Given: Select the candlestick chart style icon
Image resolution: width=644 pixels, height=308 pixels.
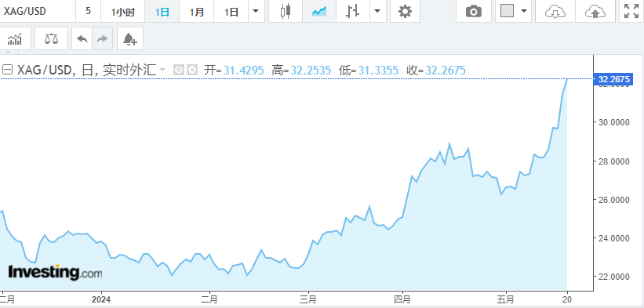Looking at the screenshot, I should click(x=286, y=11).
